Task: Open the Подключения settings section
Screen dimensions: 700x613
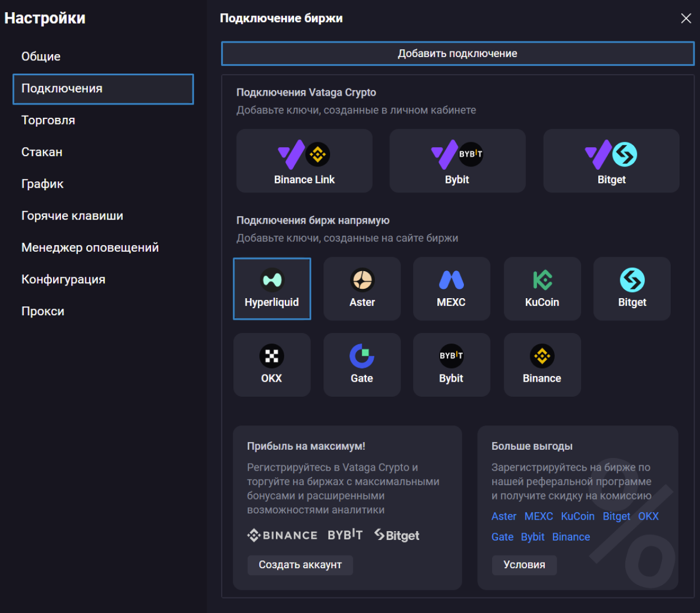Action: pos(103,89)
